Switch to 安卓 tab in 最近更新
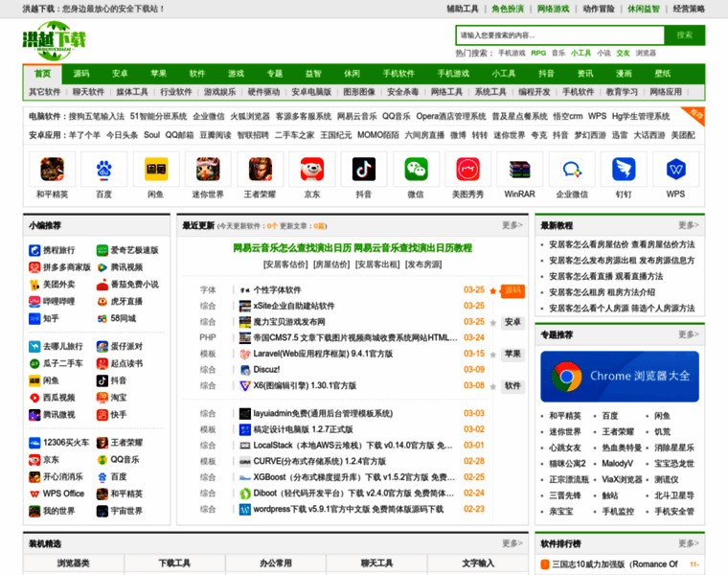This screenshot has height=575, width=728. tap(512, 322)
